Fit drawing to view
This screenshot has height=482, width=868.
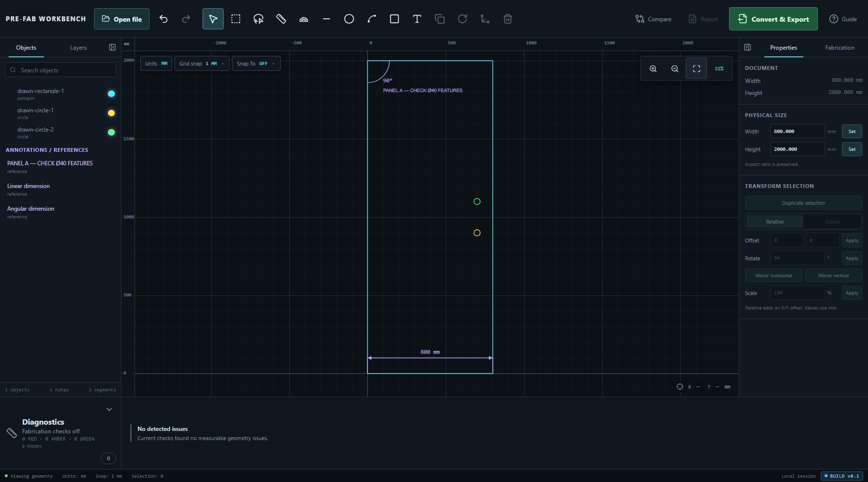click(697, 68)
